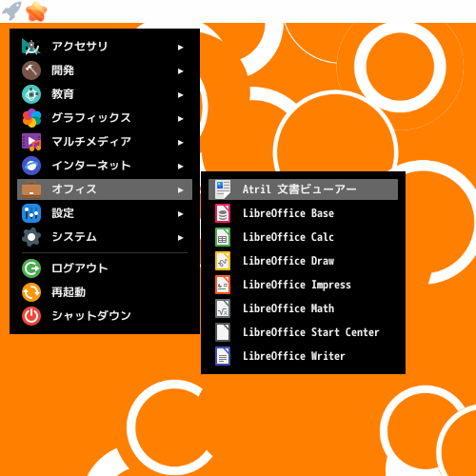Select the マルチメディア label
This screenshot has height=476, width=476.
pyautogui.click(x=91, y=142)
